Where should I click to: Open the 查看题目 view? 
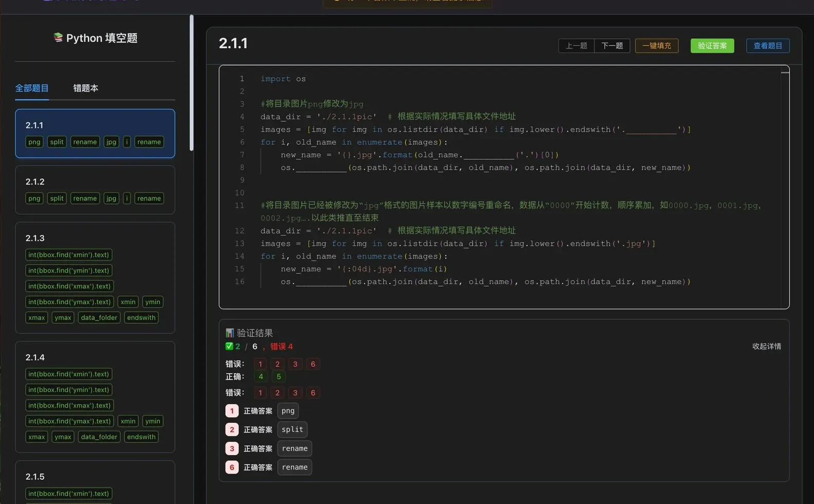768,46
